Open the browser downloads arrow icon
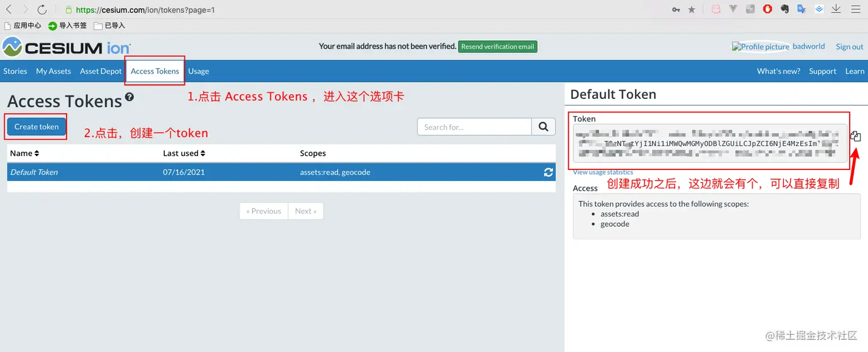The height and width of the screenshot is (352, 868). [836, 9]
